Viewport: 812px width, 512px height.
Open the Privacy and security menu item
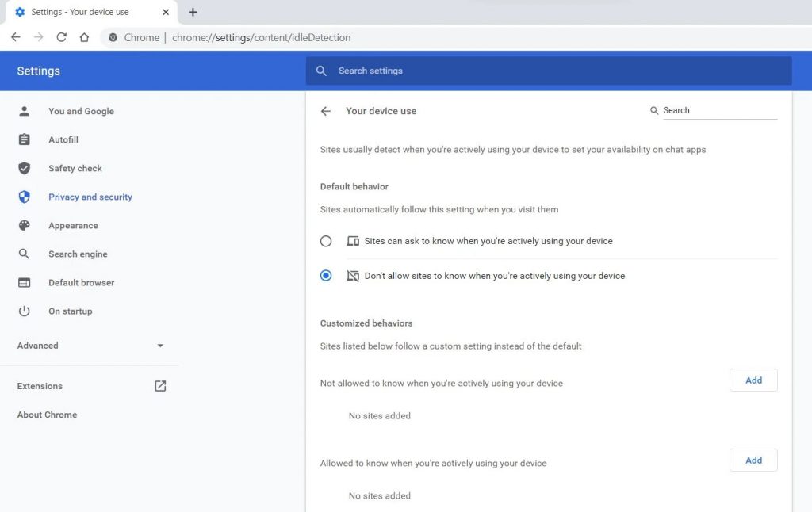tap(90, 197)
